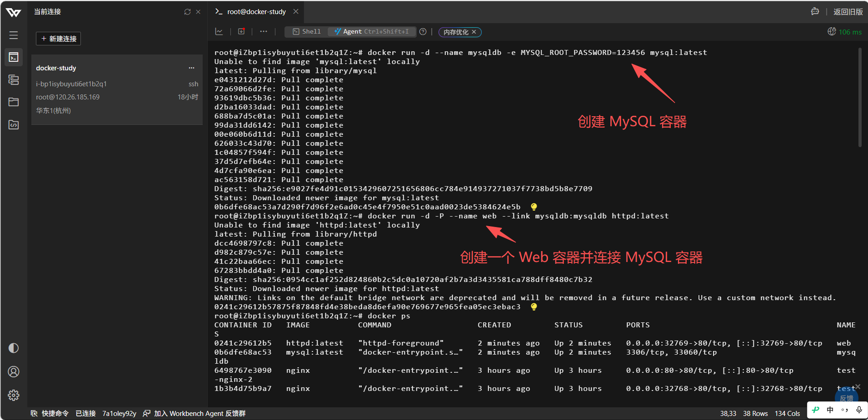
Task: Toggle IME Chinese 中 mode
Action: (830, 410)
